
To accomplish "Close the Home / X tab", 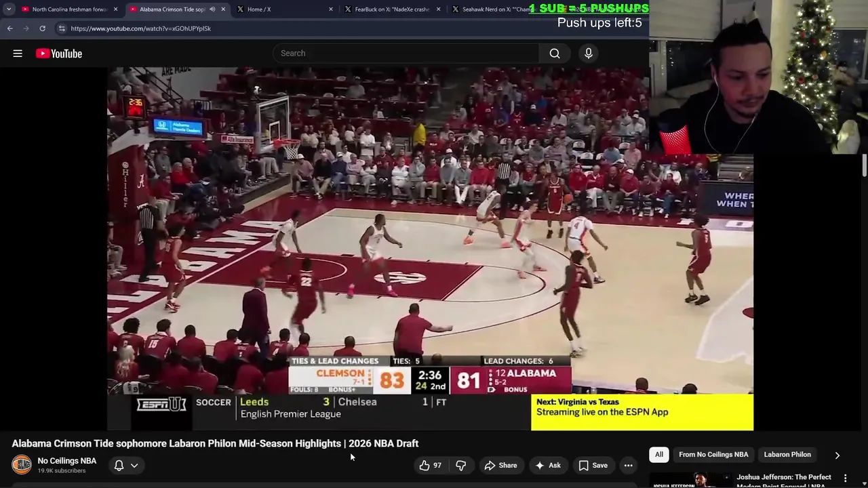I will pos(331,9).
